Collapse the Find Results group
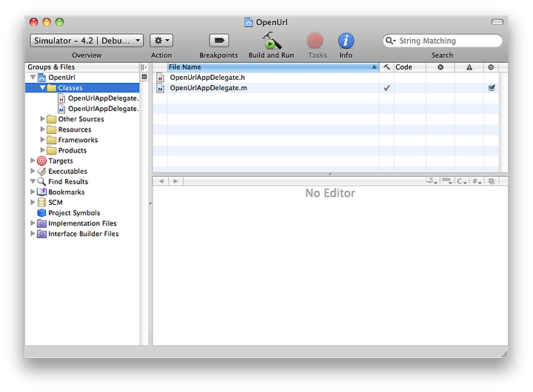Viewport: 533px width, 392px height. point(33,181)
